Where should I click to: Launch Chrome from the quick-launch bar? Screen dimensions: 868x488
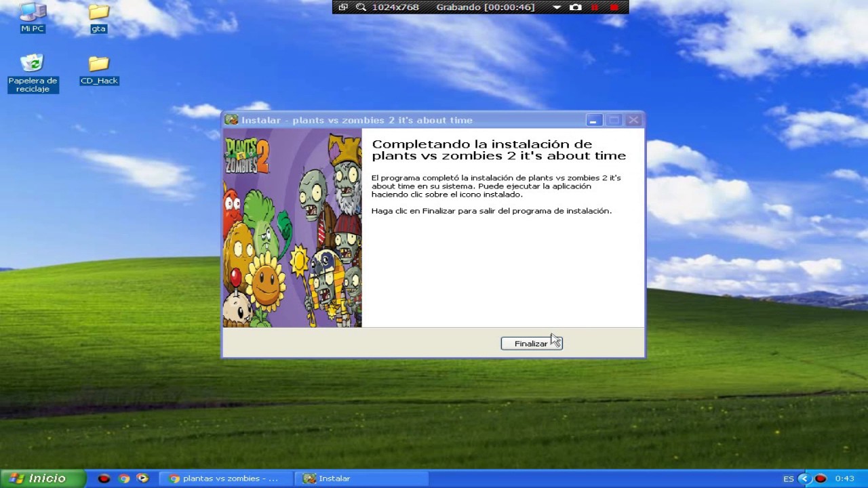tap(123, 479)
